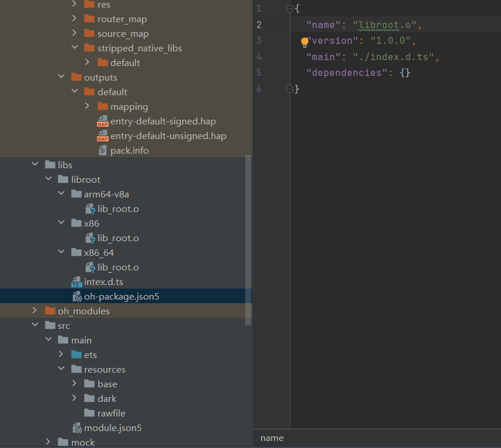This screenshot has width=501, height=448.
Task: Click the fold marker at opening brace
Action: click(290, 9)
